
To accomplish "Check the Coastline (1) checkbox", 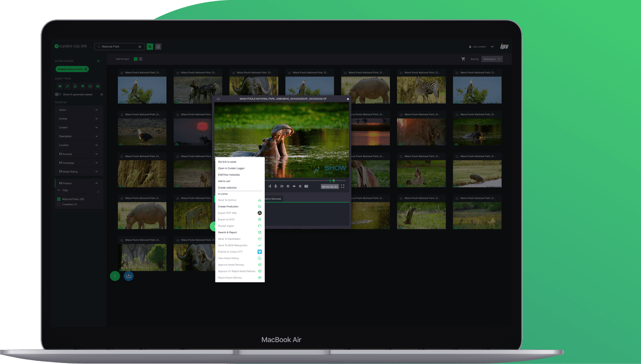I will 59,204.
